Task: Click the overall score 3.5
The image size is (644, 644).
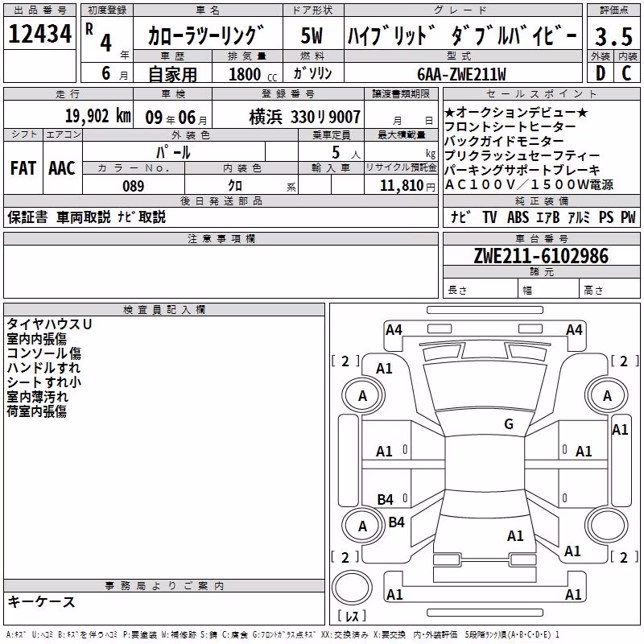Action: pos(613,36)
